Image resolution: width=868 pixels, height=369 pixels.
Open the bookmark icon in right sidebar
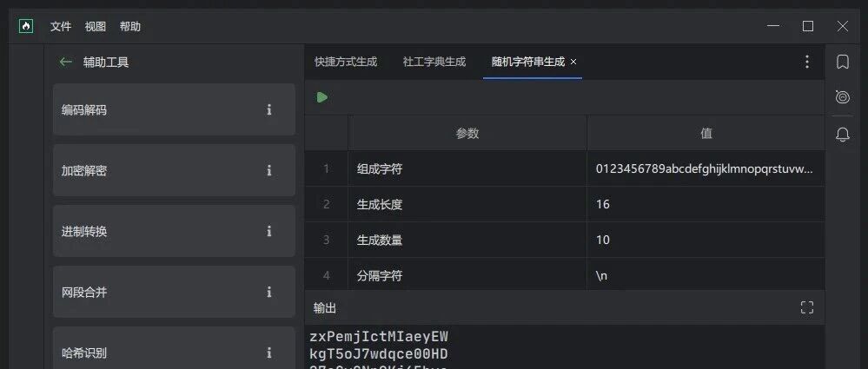pos(843,62)
